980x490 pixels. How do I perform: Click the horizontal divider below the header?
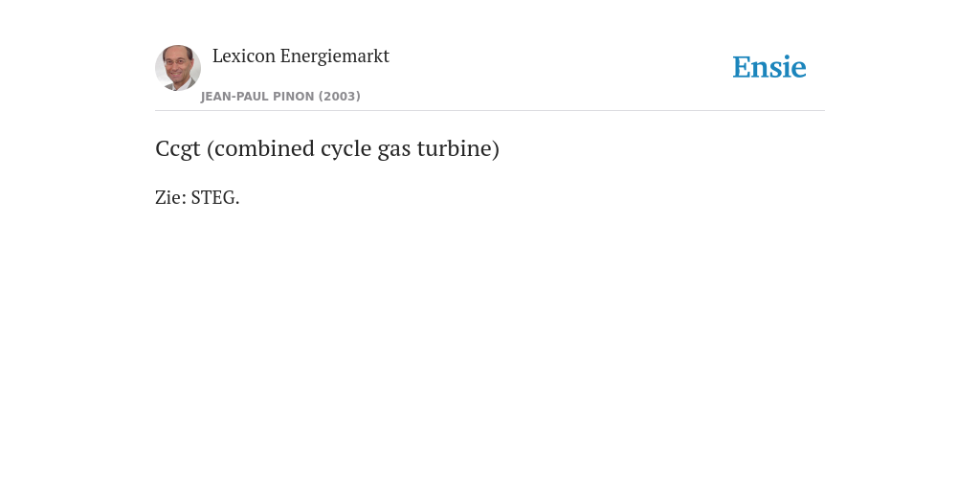[x=490, y=111]
